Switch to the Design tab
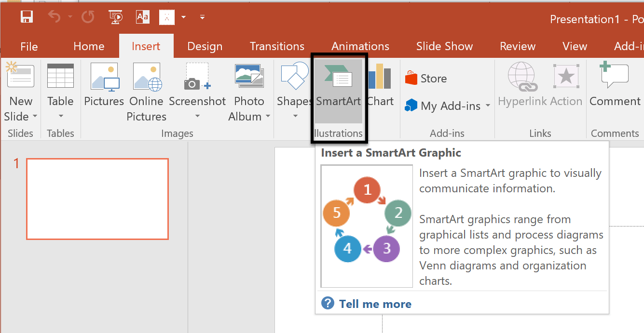The width and height of the screenshot is (644, 333). 205,46
